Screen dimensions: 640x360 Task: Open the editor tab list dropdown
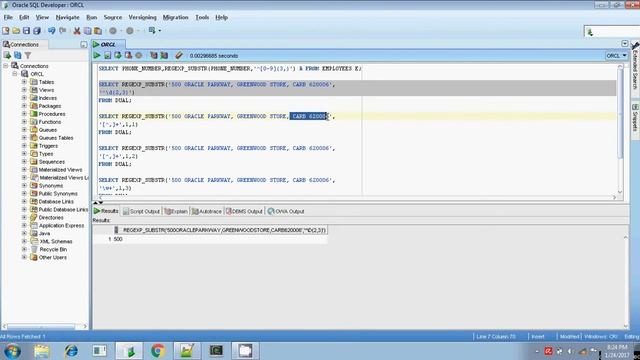click(624, 44)
